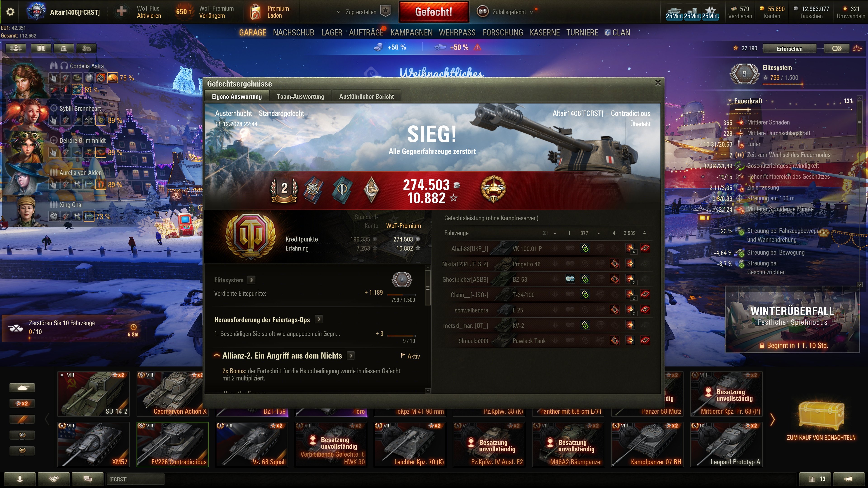Open the barracks building icon above crew list
Viewport: 868px width, 488px height.
[x=64, y=49]
